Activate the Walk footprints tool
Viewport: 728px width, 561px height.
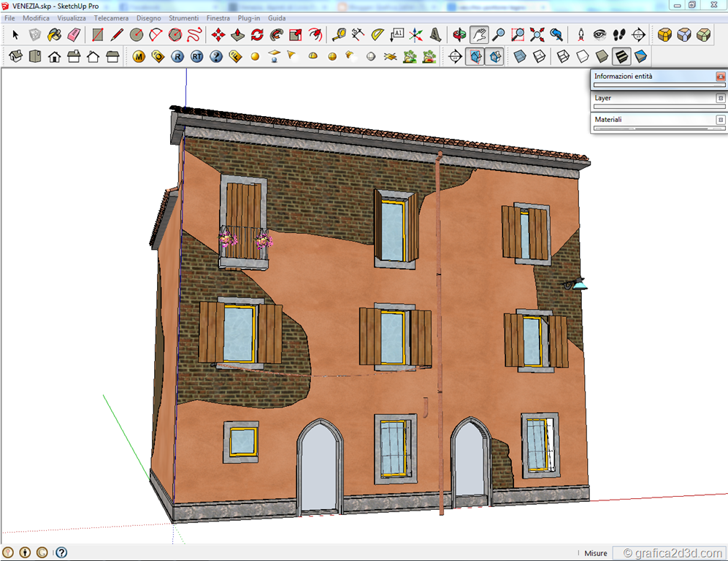pyautogui.click(x=618, y=34)
